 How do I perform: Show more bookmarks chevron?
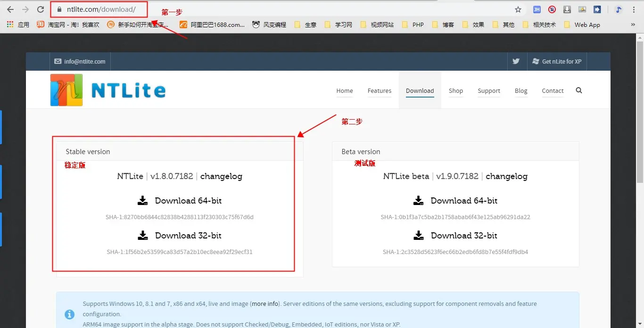(634, 25)
